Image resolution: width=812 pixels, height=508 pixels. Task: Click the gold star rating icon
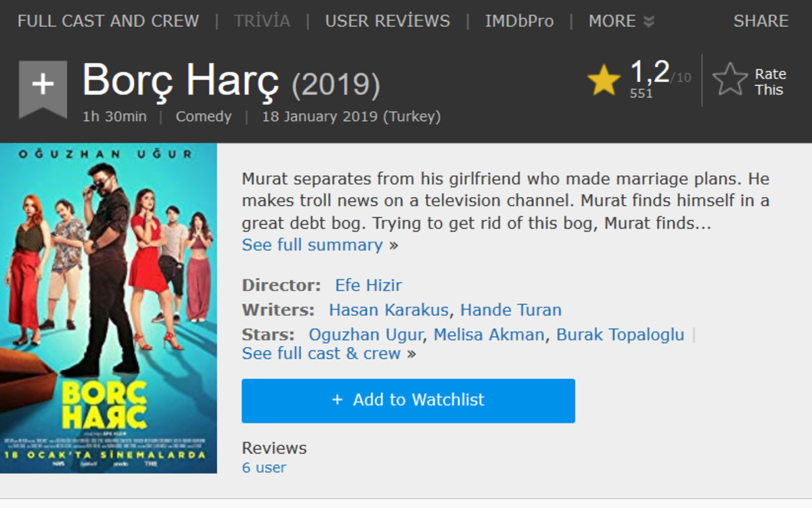click(604, 81)
